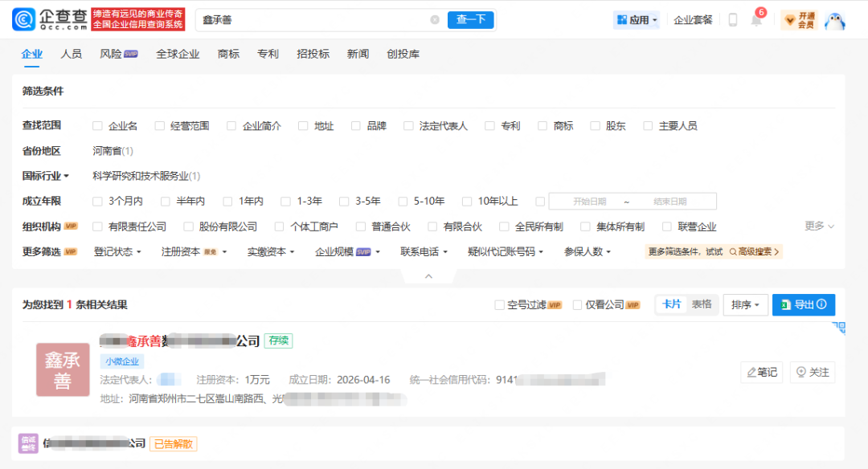Image resolution: width=868 pixels, height=469 pixels.
Task: Select the 河南省(1) province filter
Action: tap(113, 151)
